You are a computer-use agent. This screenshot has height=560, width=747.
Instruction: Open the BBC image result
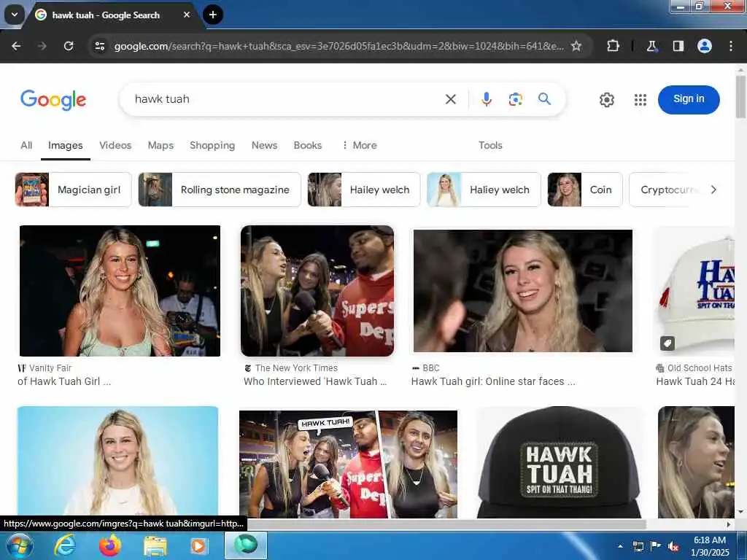522,291
